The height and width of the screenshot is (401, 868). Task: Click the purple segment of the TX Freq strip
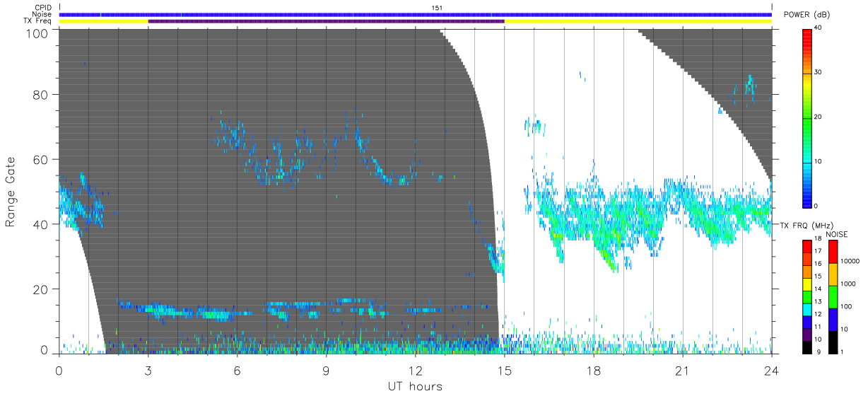(x=326, y=21)
